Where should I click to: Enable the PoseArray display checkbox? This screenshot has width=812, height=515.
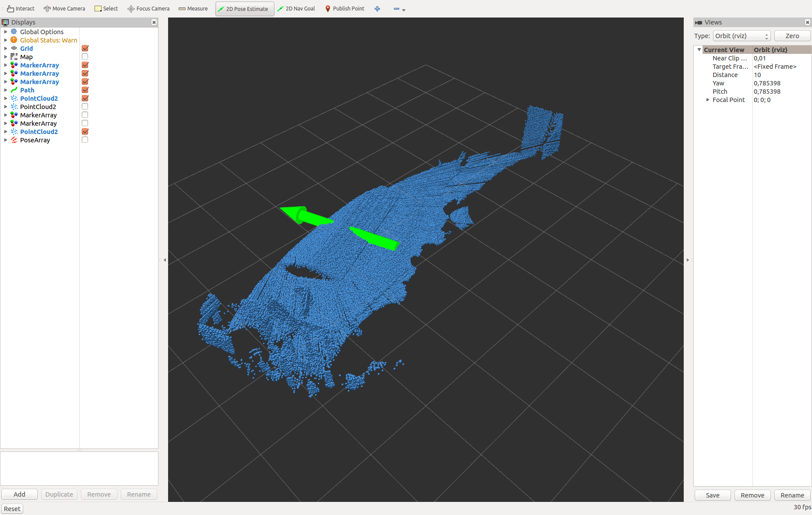pos(85,140)
